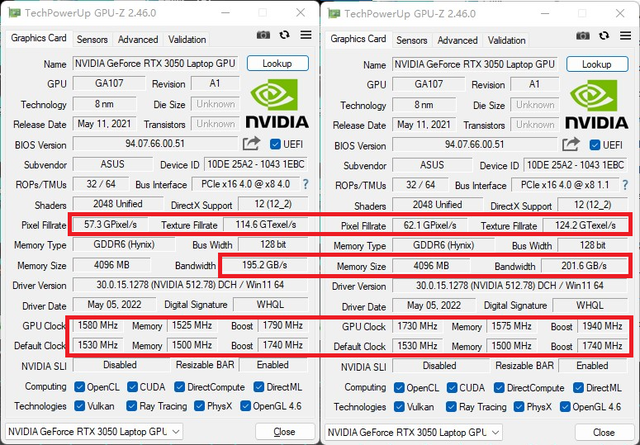This screenshot has width=640, height=445.
Task: Select Graphics Card tab in left window
Action: 39,38
